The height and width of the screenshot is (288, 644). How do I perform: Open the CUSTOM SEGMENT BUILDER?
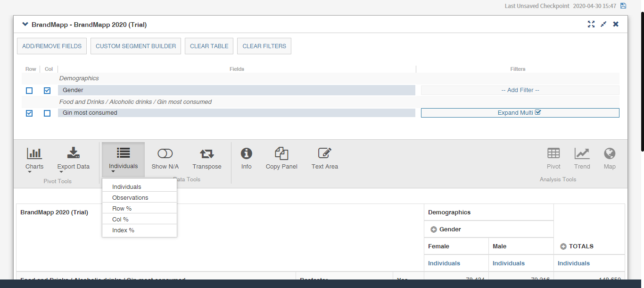click(136, 46)
